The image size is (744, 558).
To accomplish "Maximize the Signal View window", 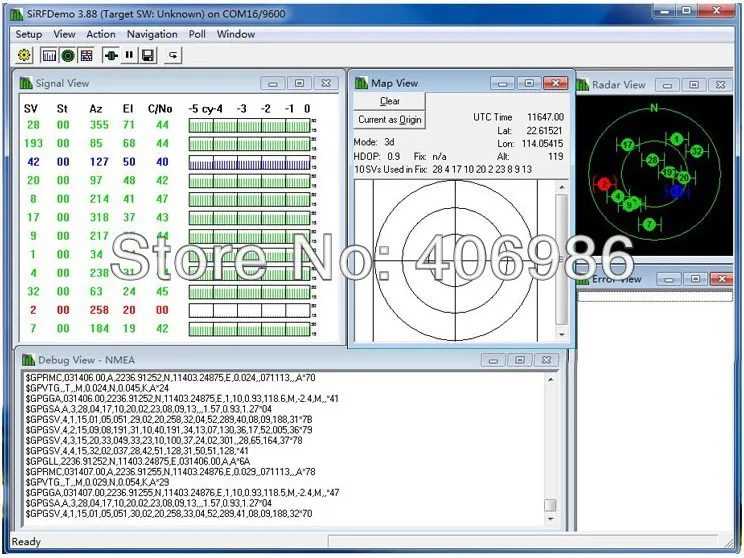I will (x=299, y=84).
